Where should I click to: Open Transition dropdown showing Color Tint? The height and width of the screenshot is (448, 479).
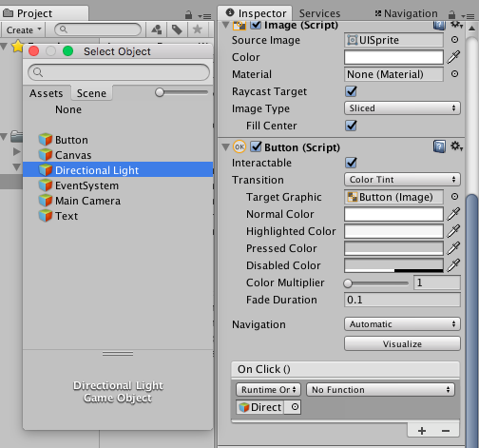pyautogui.click(x=402, y=180)
